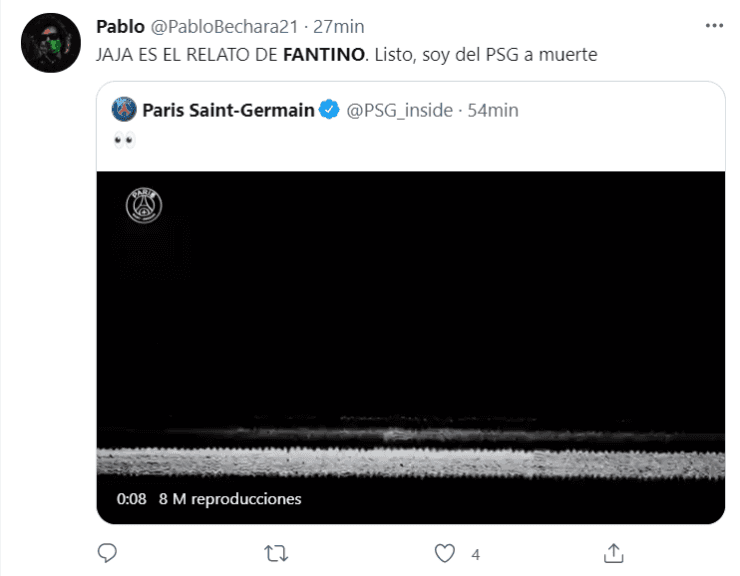Like the tweet with the heart icon
This screenshot has height=576, width=740.
(x=445, y=552)
